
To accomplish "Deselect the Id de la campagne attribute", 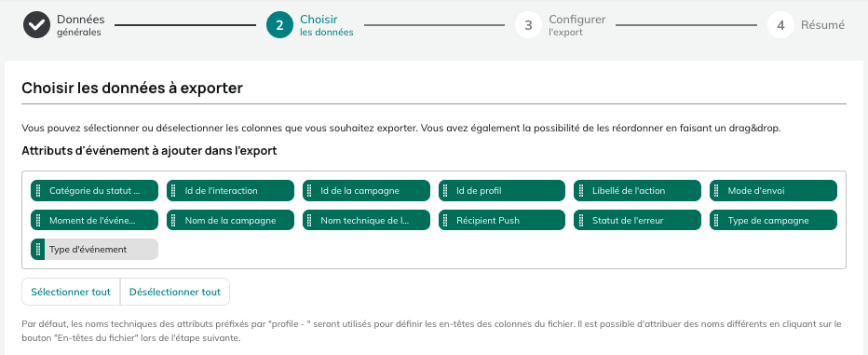I will coord(366,190).
